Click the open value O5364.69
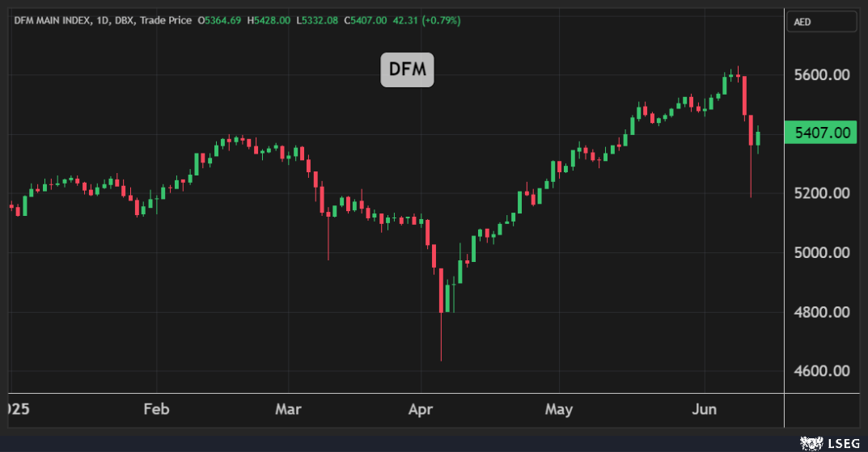 click(219, 20)
